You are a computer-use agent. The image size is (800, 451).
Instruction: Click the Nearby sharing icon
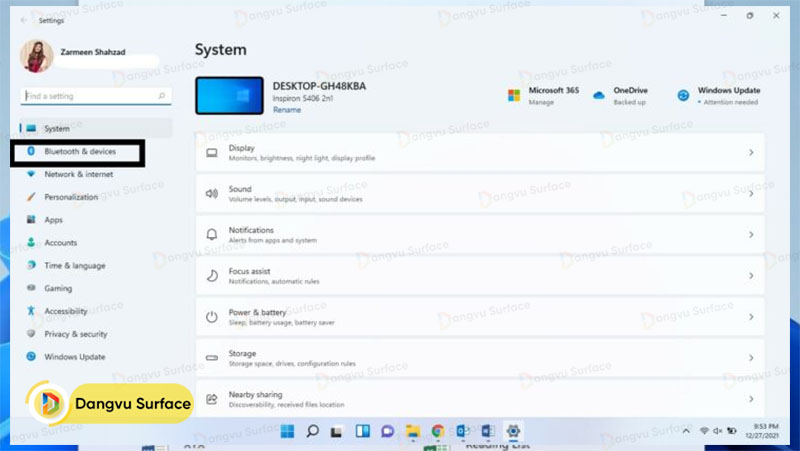tap(212, 399)
